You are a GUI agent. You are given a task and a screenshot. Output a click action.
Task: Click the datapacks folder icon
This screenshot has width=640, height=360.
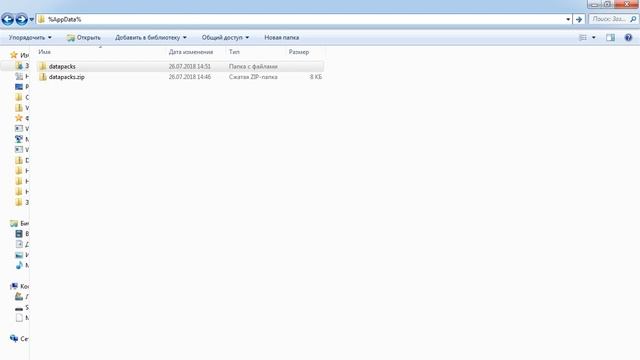click(43, 66)
